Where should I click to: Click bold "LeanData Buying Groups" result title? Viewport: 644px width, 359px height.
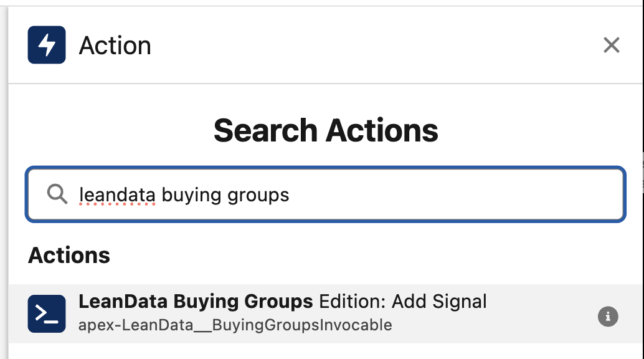click(x=195, y=302)
